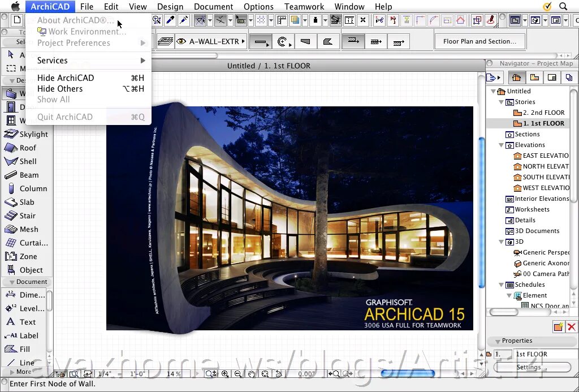Image resolution: width=579 pixels, height=392 pixels.
Task: Select the Column tool
Action: point(26,188)
